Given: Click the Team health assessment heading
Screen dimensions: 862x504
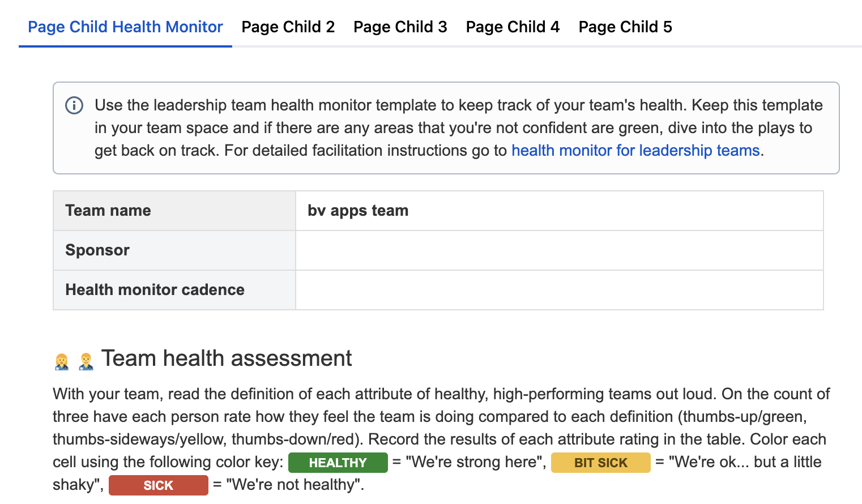Looking at the screenshot, I should coord(227,358).
